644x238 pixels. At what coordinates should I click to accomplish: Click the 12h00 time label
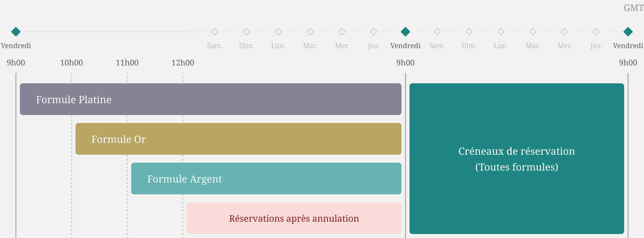click(183, 63)
